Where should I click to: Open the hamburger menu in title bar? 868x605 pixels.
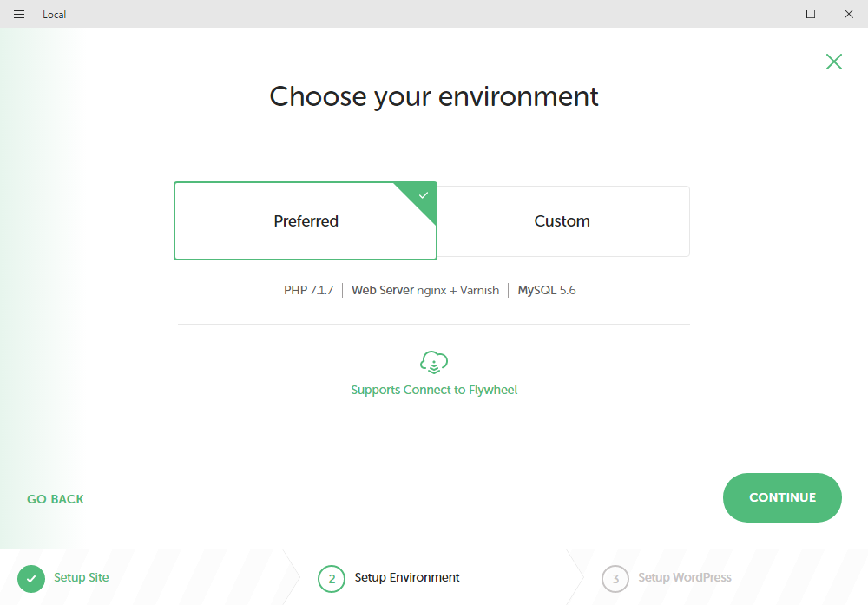pyautogui.click(x=19, y=14)
